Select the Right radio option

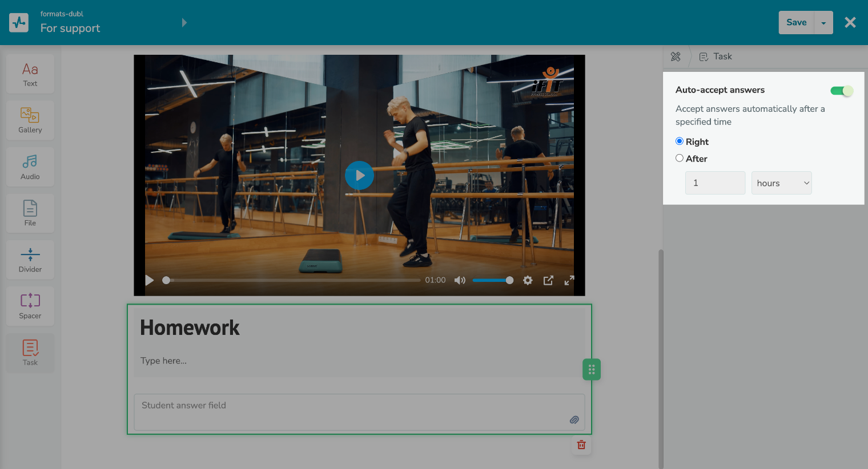(x=680, y=141)
